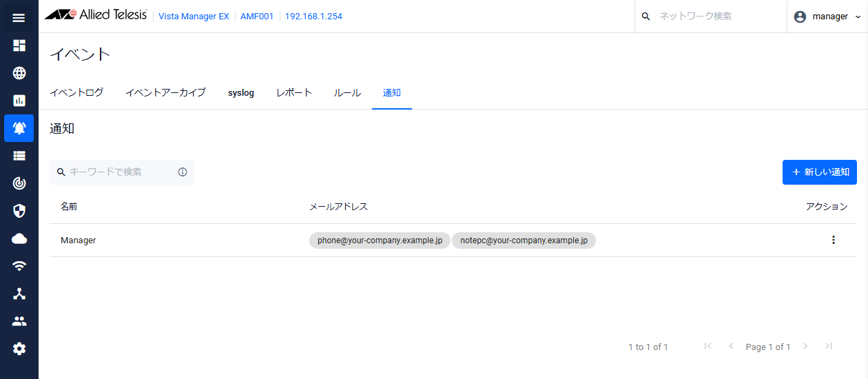Click the info icon beside keyword search
868x379 pixels.
point(183,172)
